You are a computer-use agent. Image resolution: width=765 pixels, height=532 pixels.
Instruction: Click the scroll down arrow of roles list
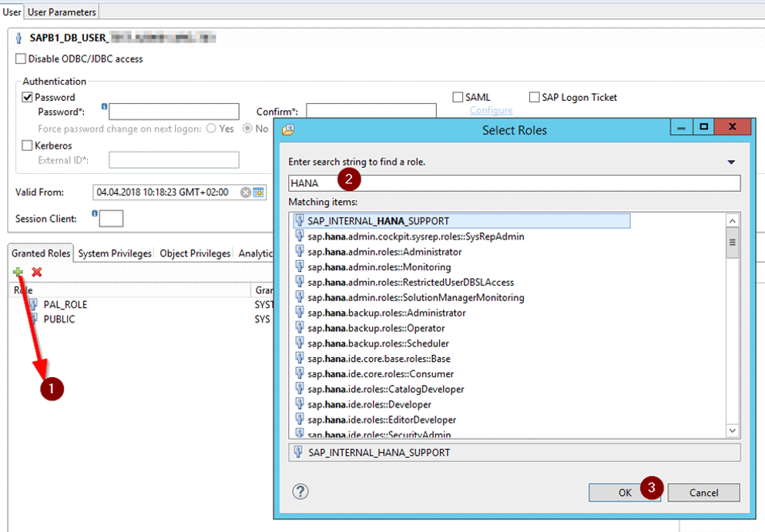[733, 430]
